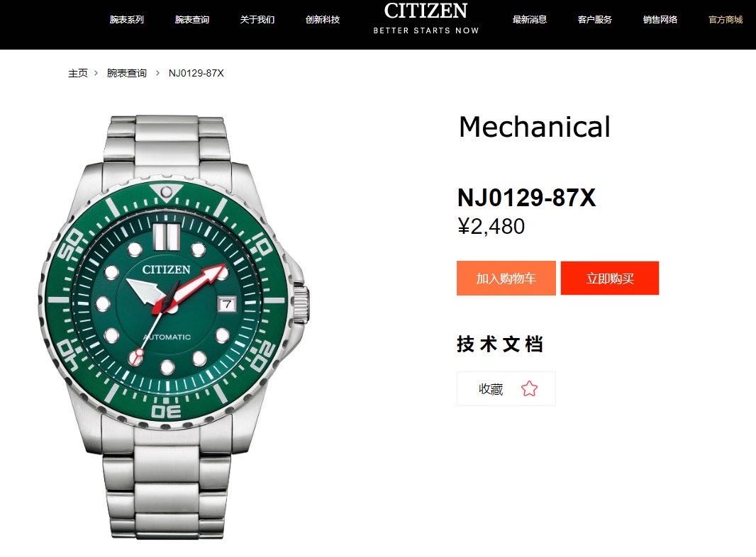Click the breadcrumb chevron after 主页
This screenshot has width=756, height=557.
point(96,73)
